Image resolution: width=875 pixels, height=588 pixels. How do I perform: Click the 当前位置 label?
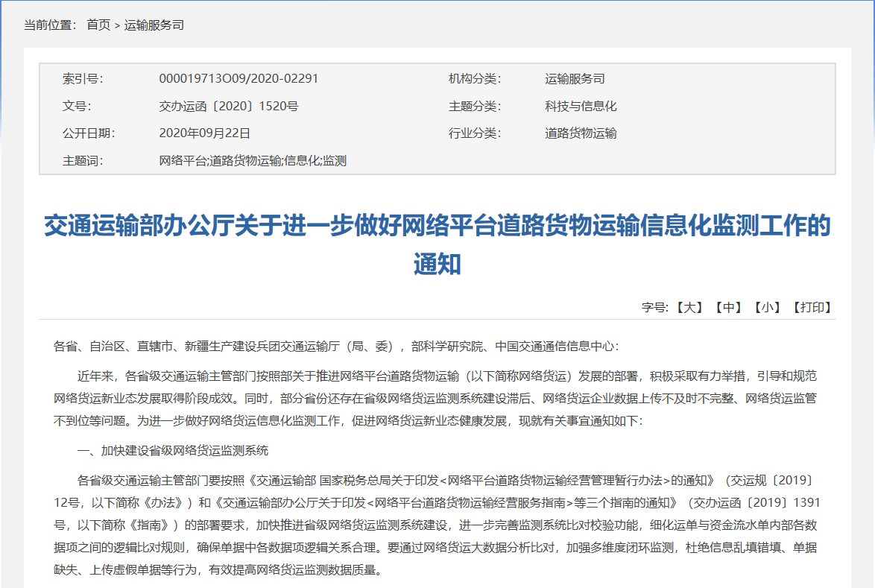click(50, 25)
